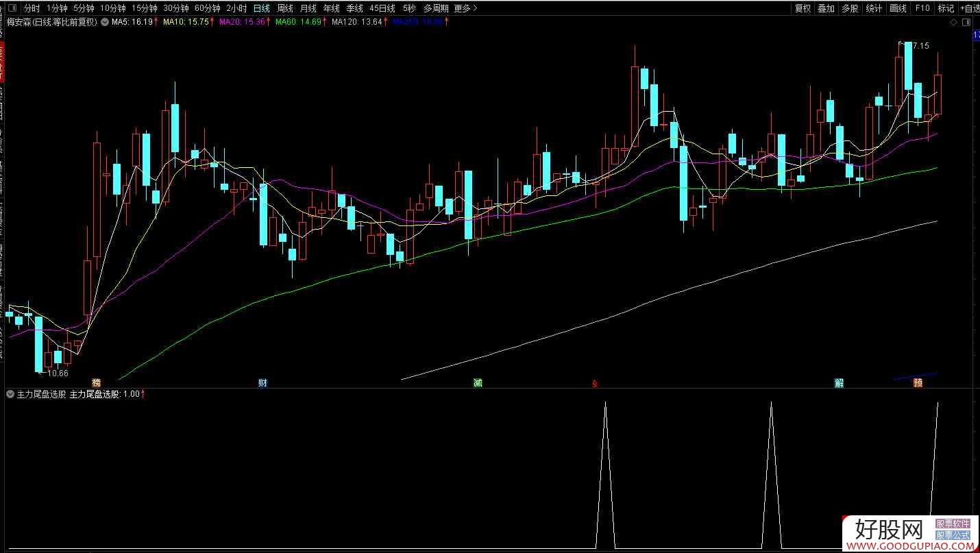This screenshot has width=980, height=553.
Task: Click the 10.66 low price label
Action: coord(58,373)
